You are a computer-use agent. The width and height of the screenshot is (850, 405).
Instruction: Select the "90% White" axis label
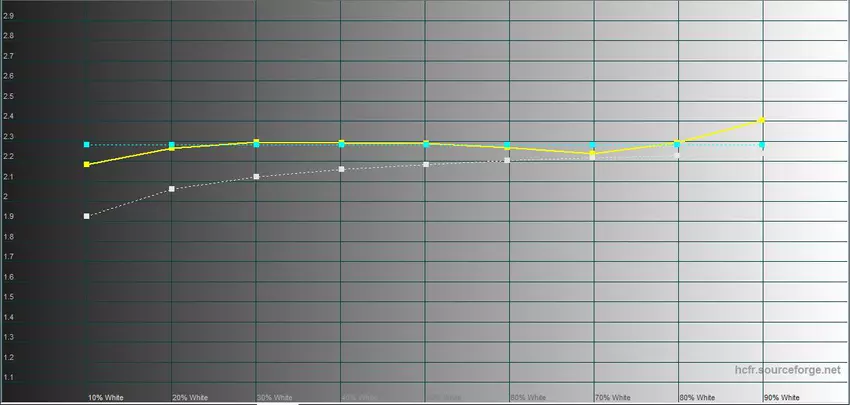(781, 397)
